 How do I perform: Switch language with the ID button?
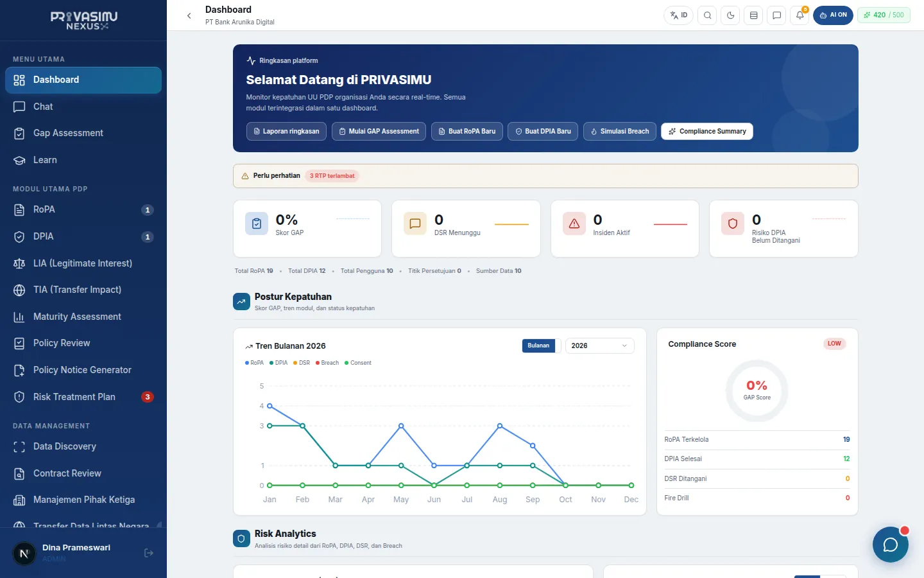[x=678, y=15]
